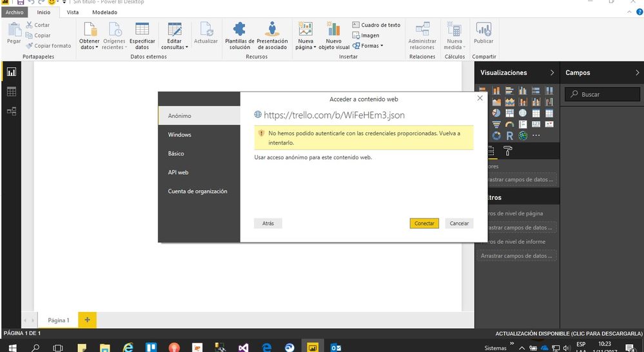
Task: Open the Report view in left sidebar
Action: [x=12, y=72]
